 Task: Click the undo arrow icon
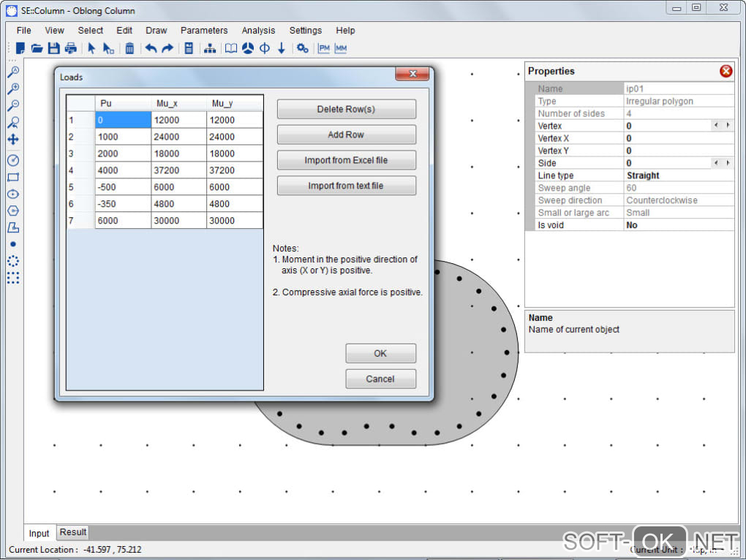click(151, 48)
